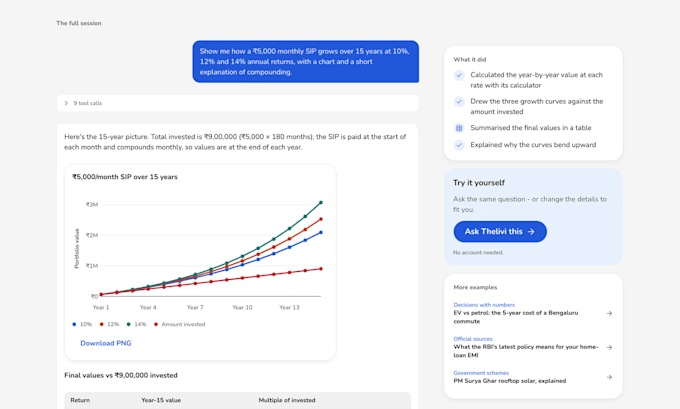Click the final 10% data point on the chart
This screenshot has width=680, height=409.
pyautogui.click(x=321, y=232)
